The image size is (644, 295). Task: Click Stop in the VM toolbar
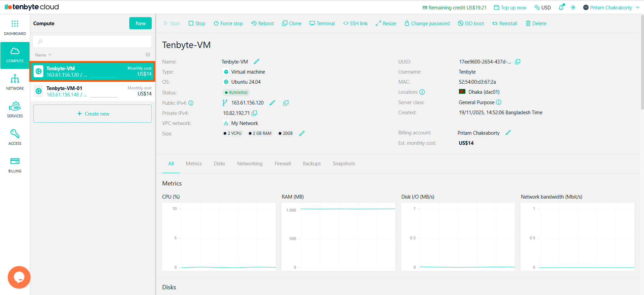(x=197, y=23)
